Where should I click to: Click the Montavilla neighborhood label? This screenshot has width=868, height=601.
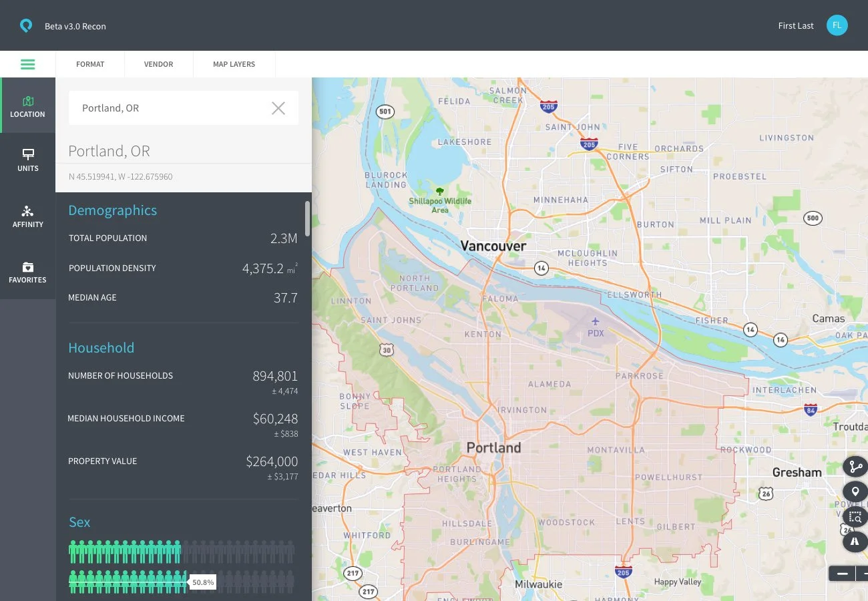pyautogui.click(x=616, y=450)
